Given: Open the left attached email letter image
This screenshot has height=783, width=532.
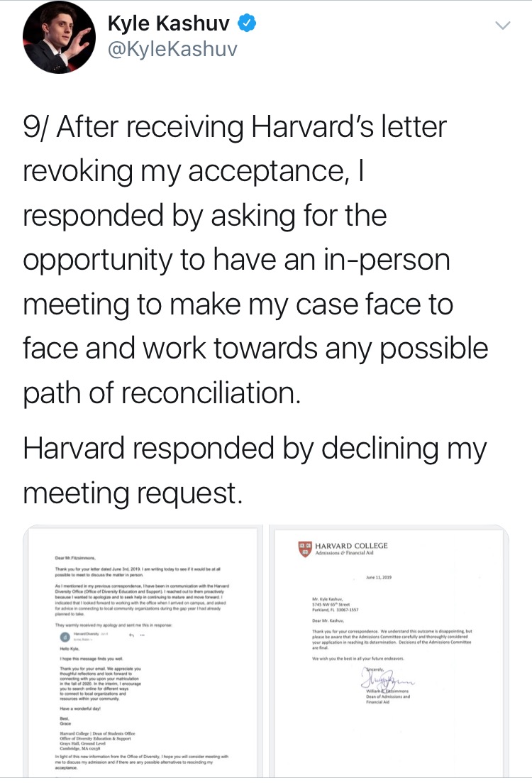Looking at the screenshot, I should 143,650.
